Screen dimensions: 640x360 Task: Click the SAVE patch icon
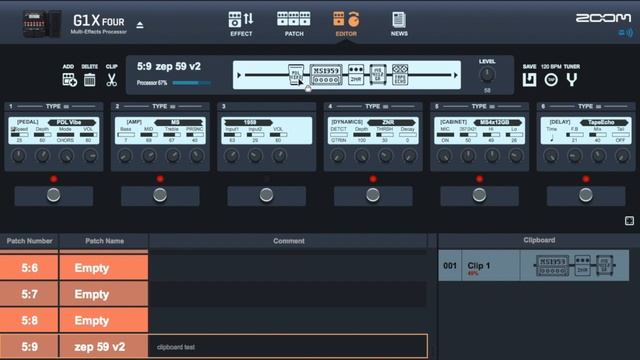pyautogui.click(x=529, y=80)
